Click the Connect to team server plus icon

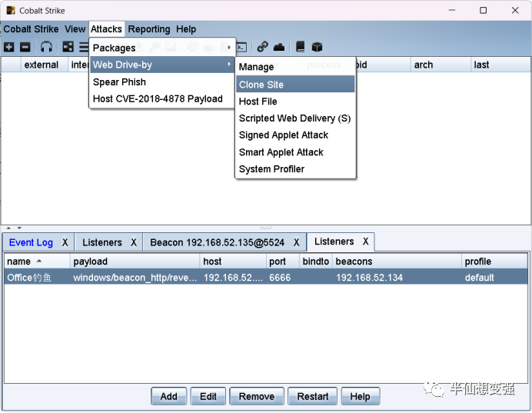pos(8,47)
